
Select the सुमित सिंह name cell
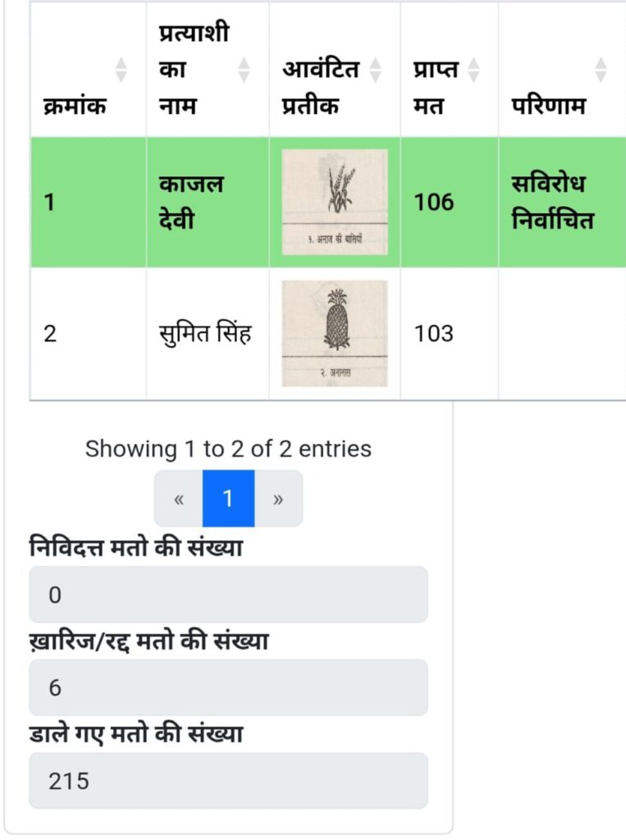point(208,333)
